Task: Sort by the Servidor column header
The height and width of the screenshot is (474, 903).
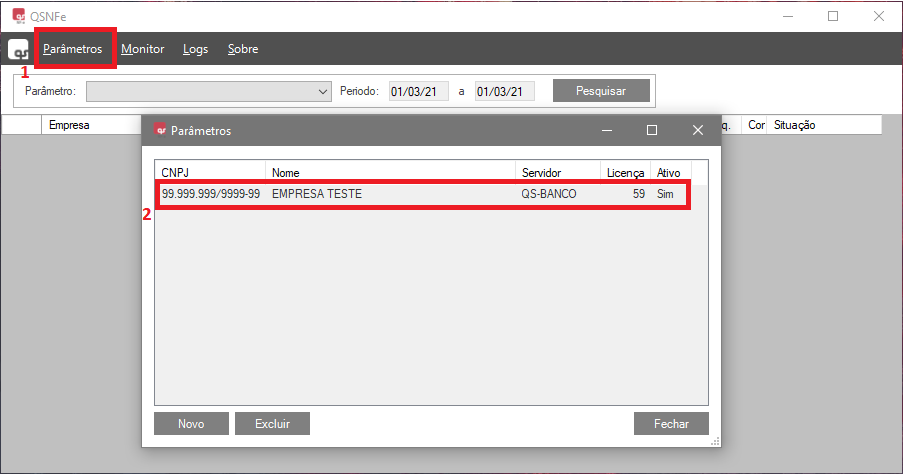Action: tap(557, 173)
